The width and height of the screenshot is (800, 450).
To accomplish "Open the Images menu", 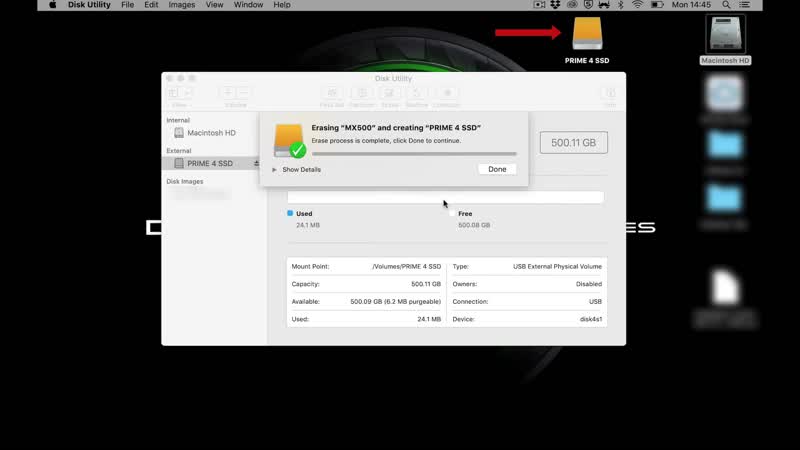I will pyautogui.click(x=182, y=5).
